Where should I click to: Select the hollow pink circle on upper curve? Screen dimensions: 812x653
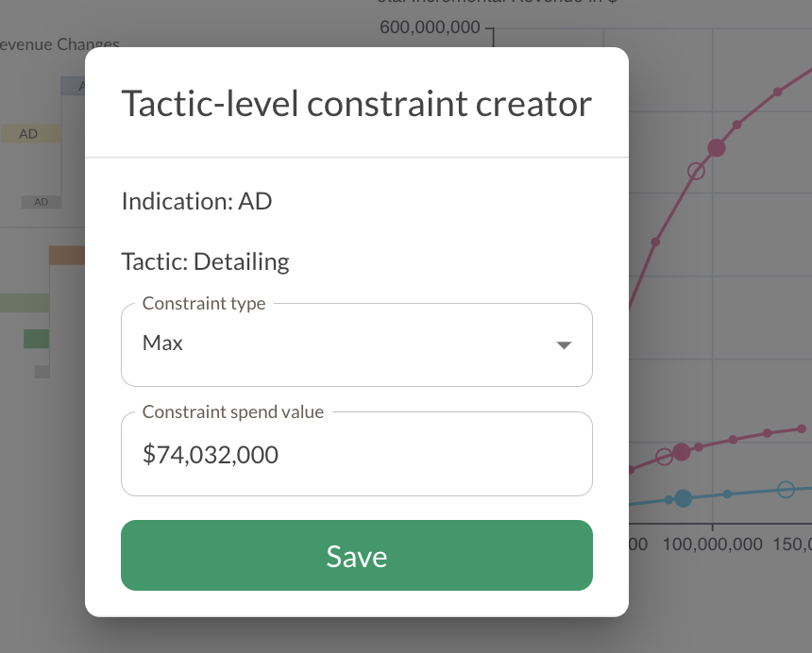click(696, 171)
